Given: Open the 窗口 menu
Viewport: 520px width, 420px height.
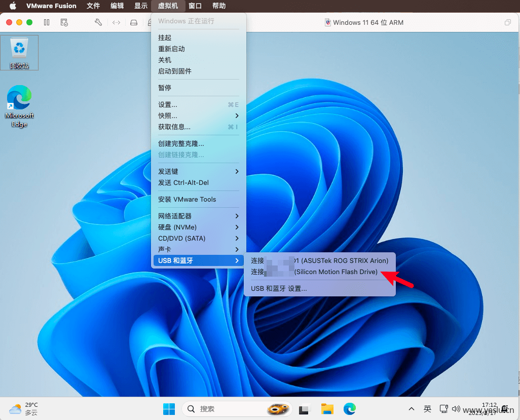Looking at the screenshot, I should [x=195, y=6].
